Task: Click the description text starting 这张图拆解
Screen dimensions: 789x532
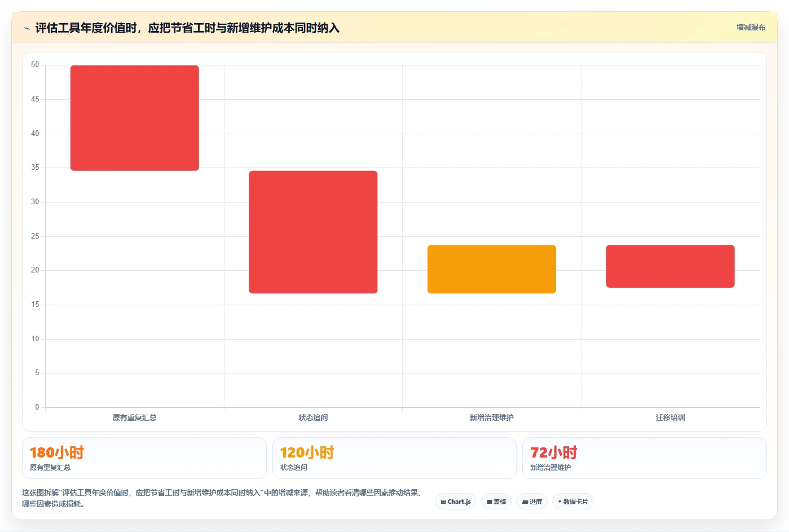Action: coord(223,498)
